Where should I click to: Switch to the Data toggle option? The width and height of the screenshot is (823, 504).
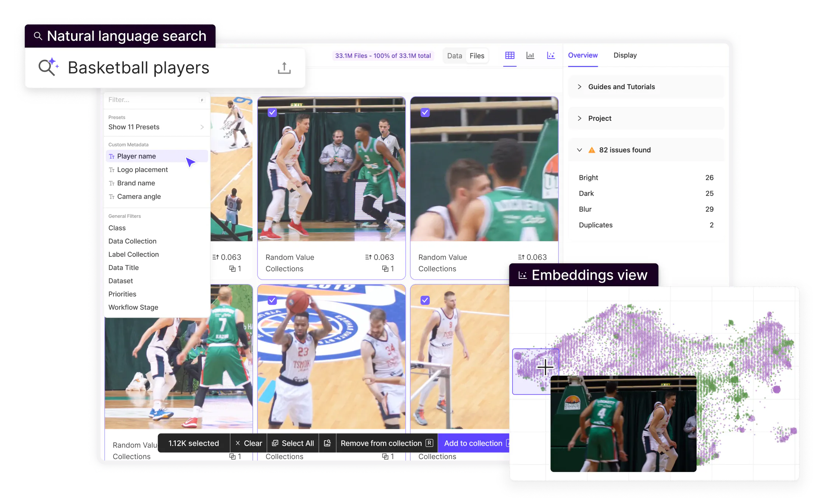[x=454, y=56]
